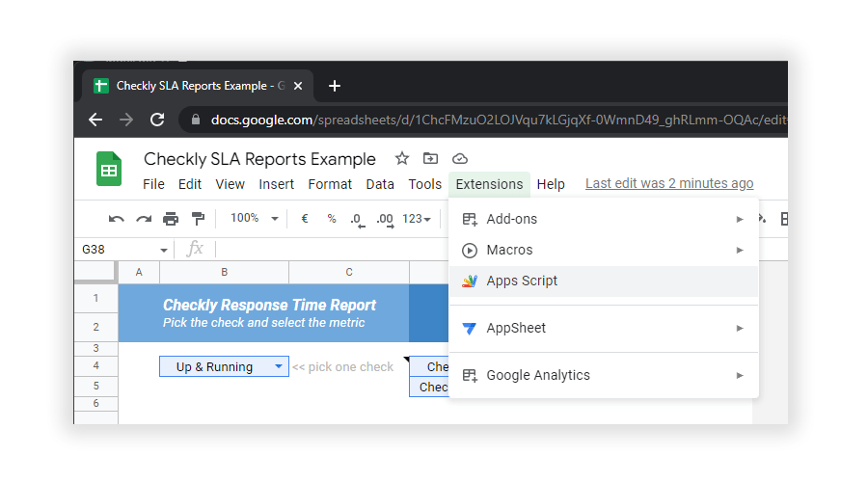Expand the Name box G38 dropdown

pyautogui.click(x=163, y=250)
